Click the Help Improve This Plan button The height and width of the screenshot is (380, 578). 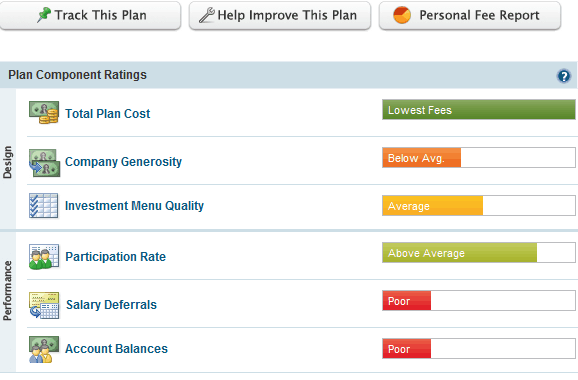point(280,15)
